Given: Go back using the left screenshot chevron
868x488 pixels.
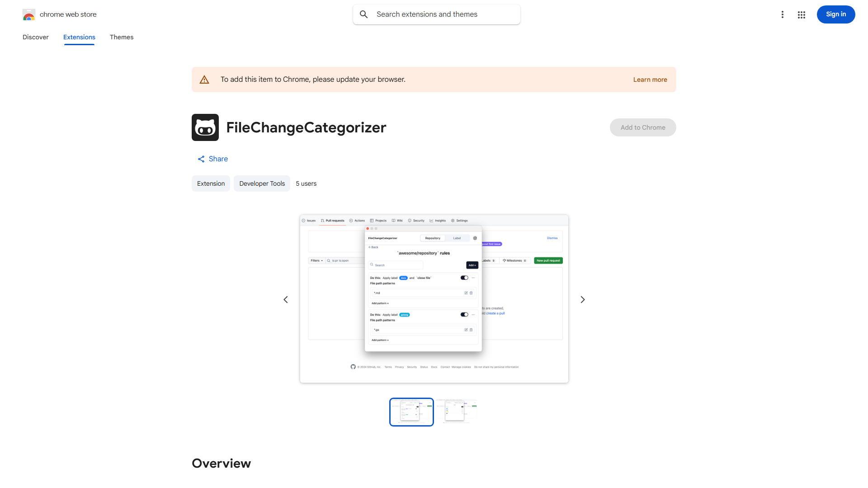Looking at the screenshot, I should 285,299.
